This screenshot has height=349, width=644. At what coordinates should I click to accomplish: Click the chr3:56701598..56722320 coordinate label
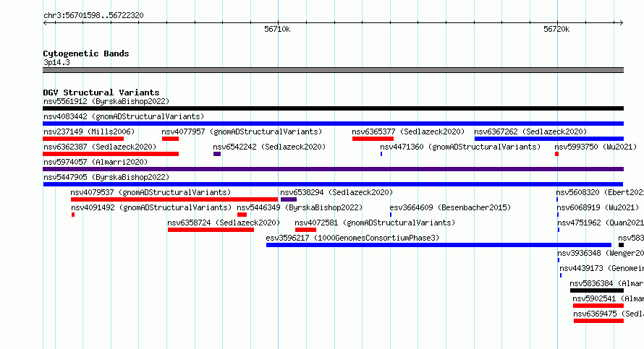coord(93,15)
